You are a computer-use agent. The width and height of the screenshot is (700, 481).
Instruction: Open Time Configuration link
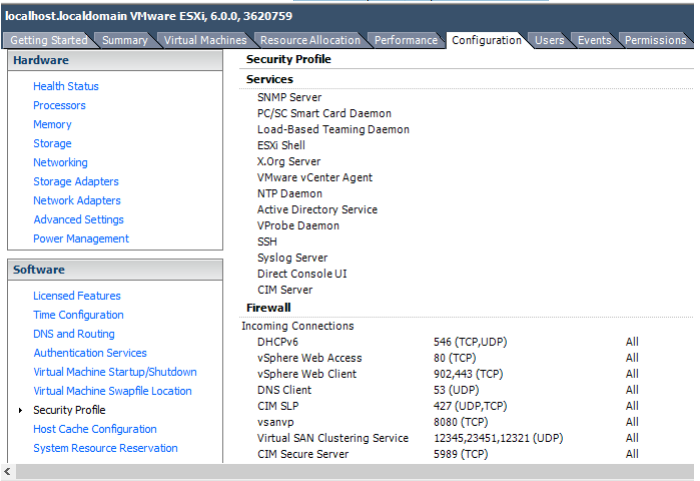78,315
